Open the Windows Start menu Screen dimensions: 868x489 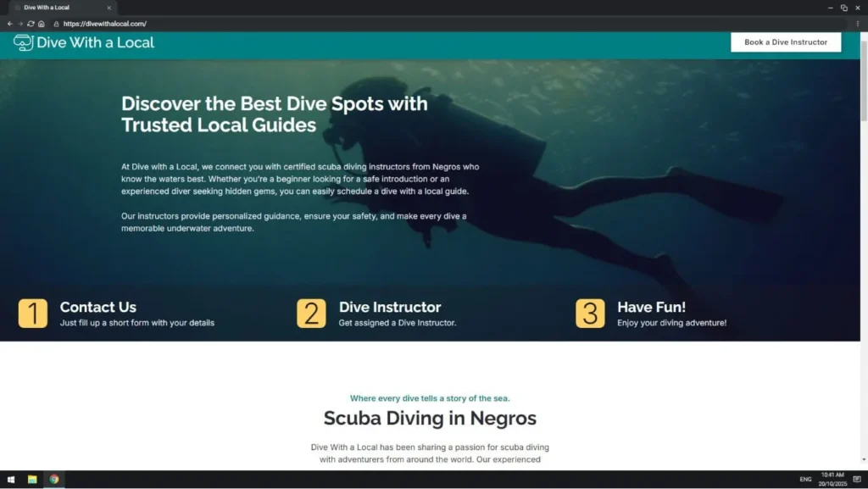tap(11, 480)
